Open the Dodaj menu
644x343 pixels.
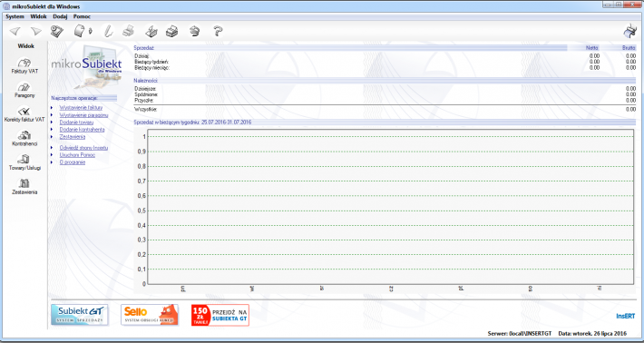point(60,17)
